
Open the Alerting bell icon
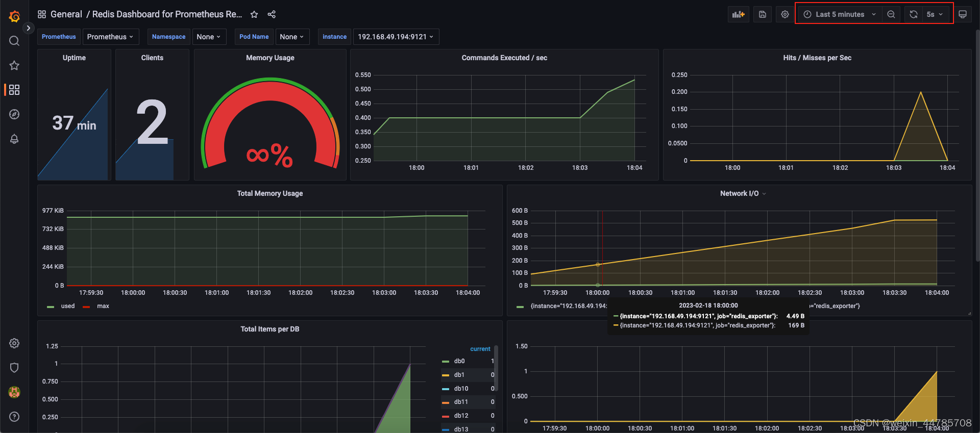(14, 139)
